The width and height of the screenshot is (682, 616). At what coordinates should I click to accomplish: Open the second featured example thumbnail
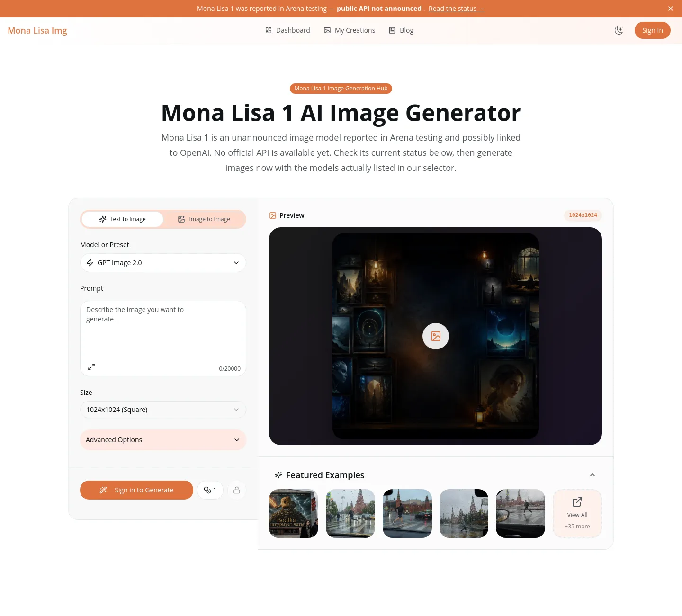[350, 513]
